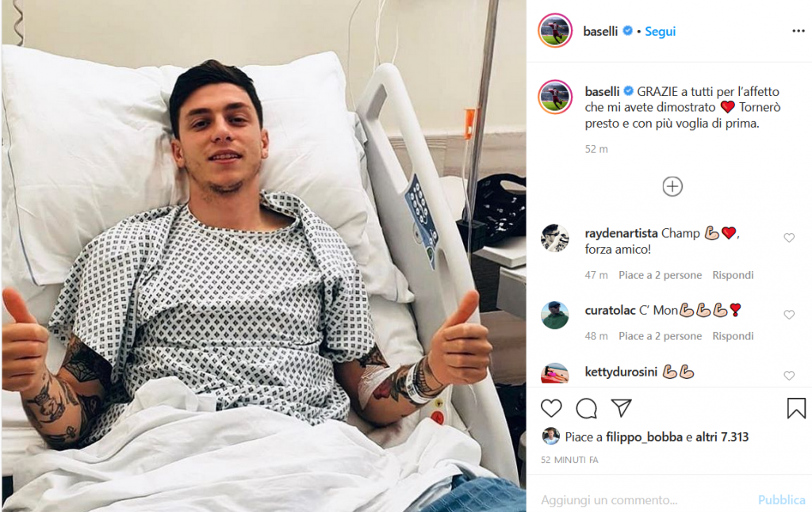The image size is (812, 512).
Task: Save post with bookmark icon
Action: [x=796, y=408]
